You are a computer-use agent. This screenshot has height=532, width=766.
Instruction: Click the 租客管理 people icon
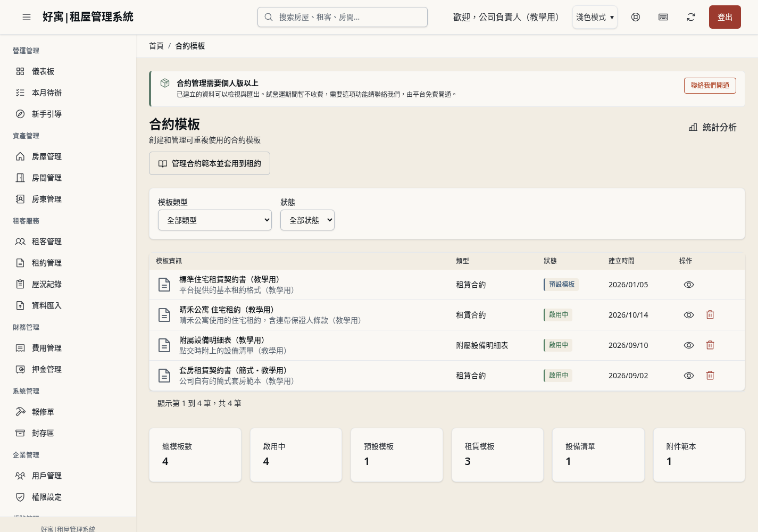(x=20, y=242)
